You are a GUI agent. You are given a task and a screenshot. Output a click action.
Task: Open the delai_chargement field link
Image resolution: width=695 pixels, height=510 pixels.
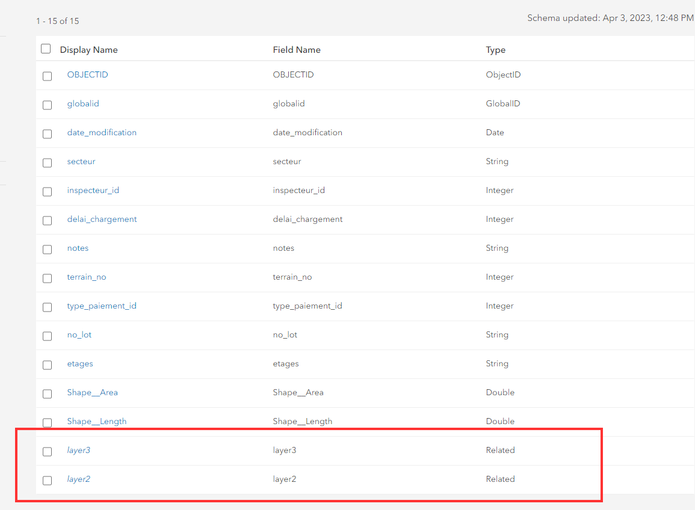pos(102,219)
